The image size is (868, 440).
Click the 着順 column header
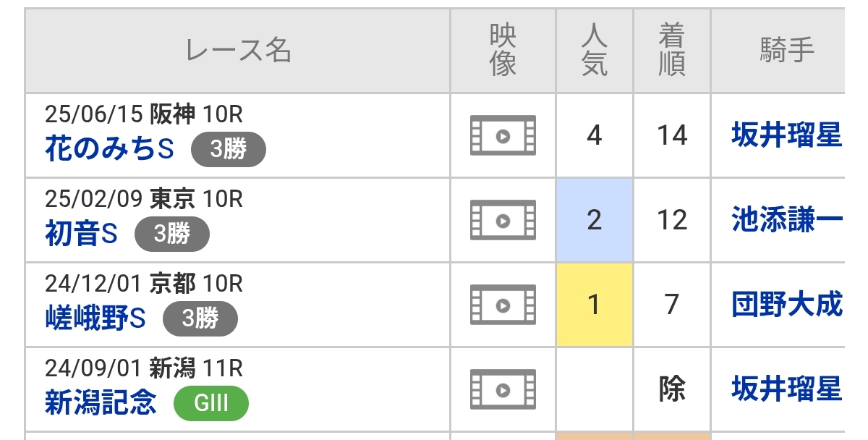coord(672,51)
